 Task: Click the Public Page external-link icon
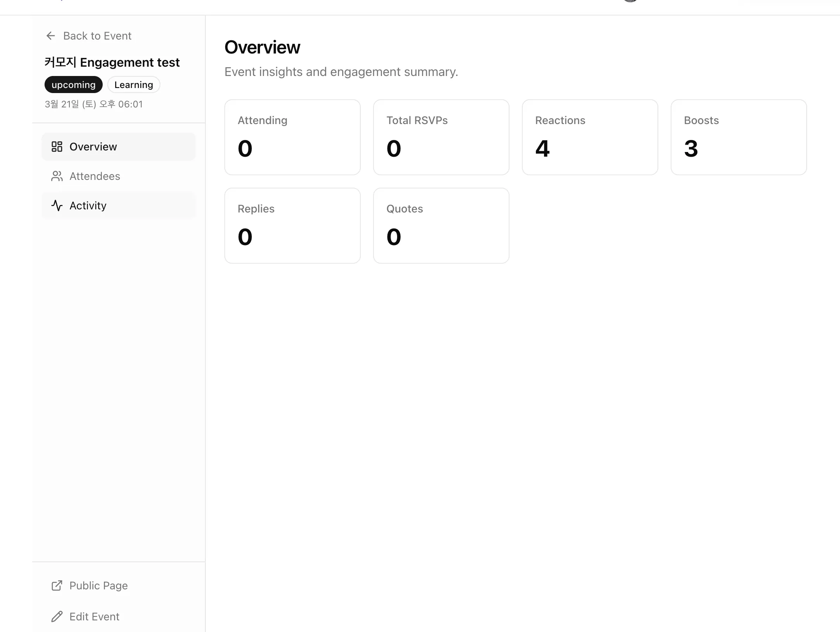click(x=57, y=585)
